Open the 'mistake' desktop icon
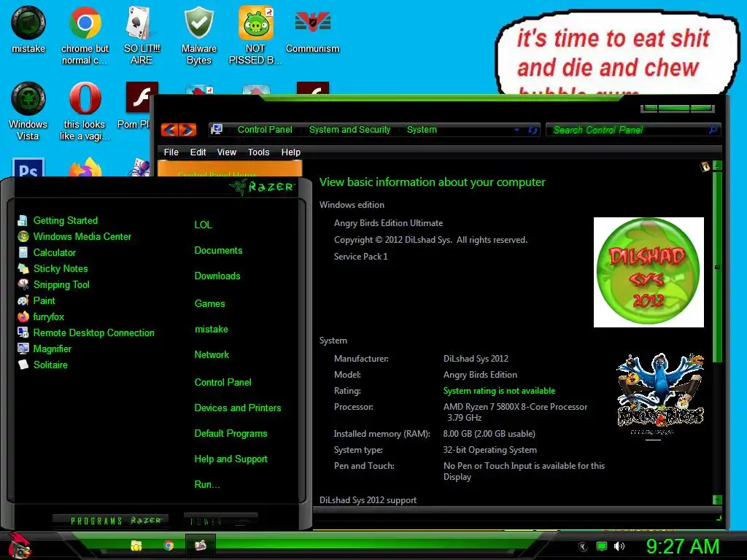Image resolution: width=747 pixels, height=560 pixels. coord(28,28)
